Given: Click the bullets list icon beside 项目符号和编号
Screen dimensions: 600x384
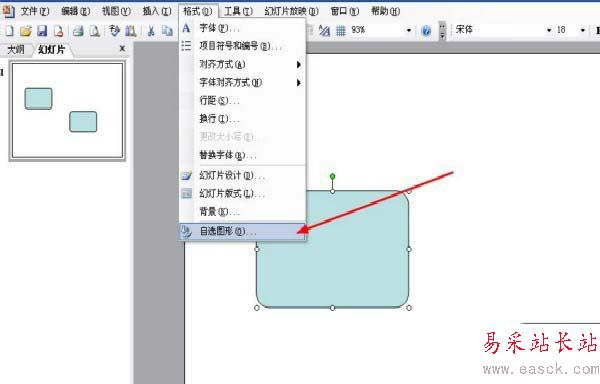Looking at the screenshot, I should tap(186, 46).
